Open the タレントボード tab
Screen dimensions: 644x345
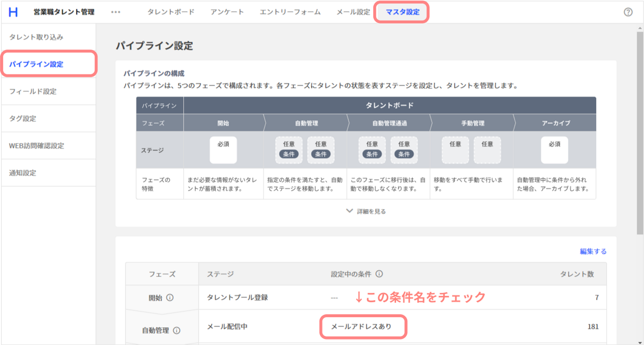point(171,12)
